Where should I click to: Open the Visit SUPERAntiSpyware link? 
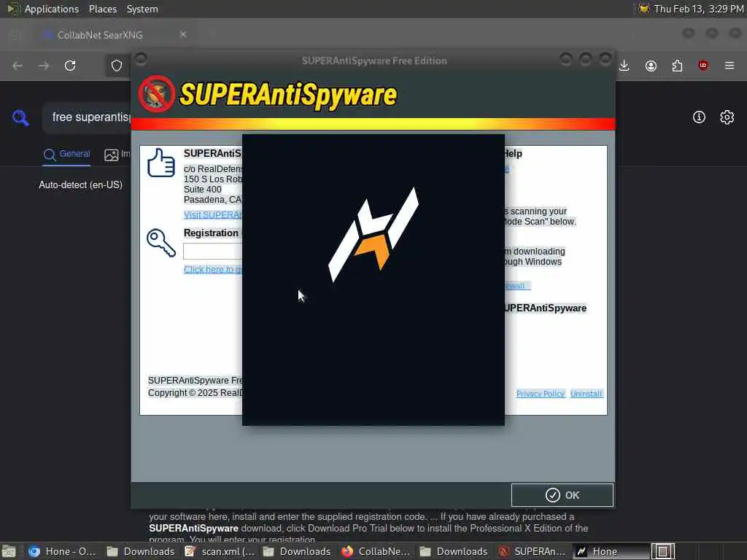point(213,215)
